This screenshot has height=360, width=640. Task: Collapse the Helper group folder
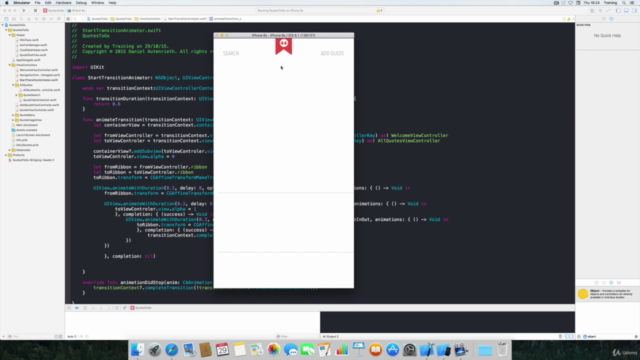click(10, 35)
